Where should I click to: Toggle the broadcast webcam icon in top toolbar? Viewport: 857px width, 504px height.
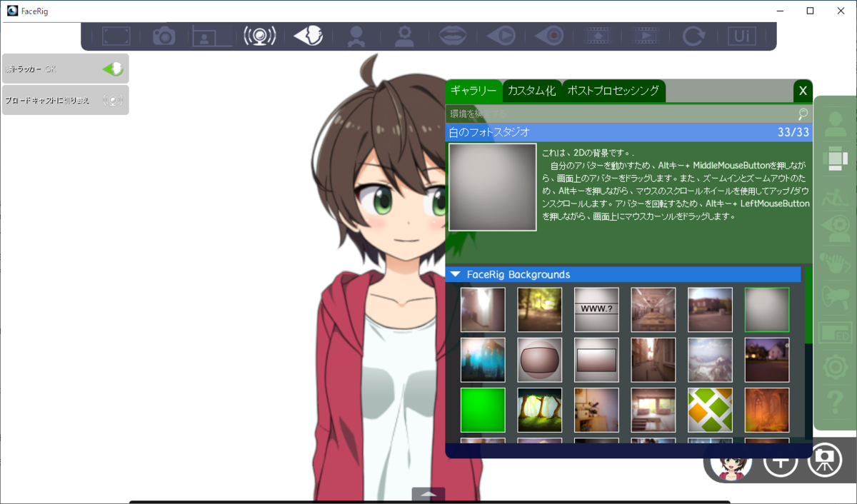[x=259, y=36]
